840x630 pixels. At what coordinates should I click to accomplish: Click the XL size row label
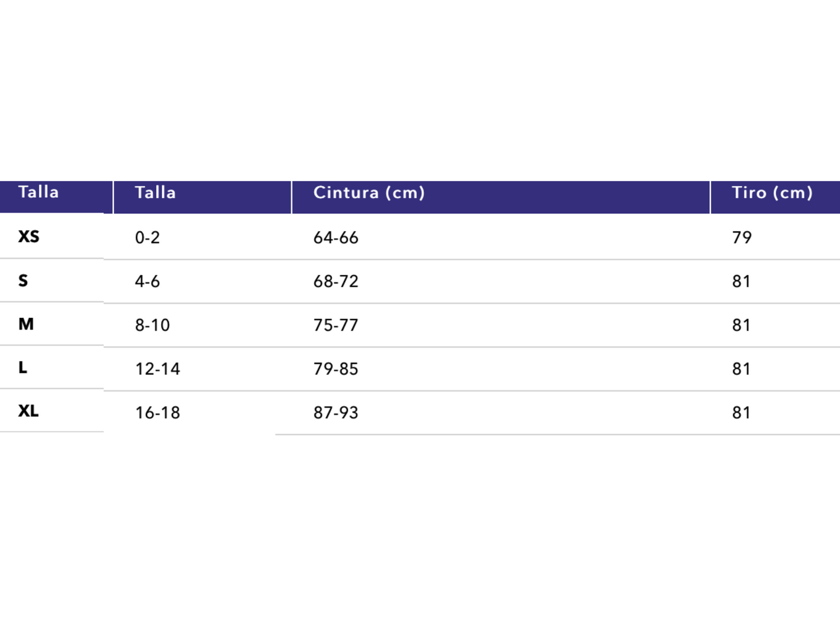click(x=28, y=411)
